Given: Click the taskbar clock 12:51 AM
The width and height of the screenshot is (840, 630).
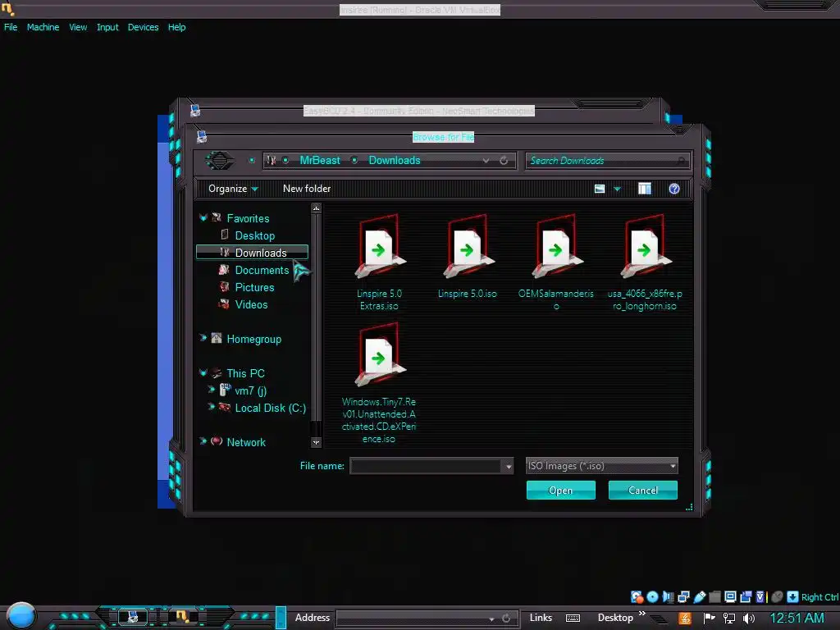Looking at the screenshot, I should coord(797,619).
